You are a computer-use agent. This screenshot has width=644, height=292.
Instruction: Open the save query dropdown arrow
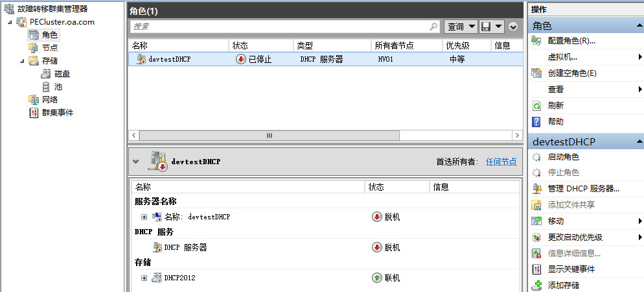498,27
